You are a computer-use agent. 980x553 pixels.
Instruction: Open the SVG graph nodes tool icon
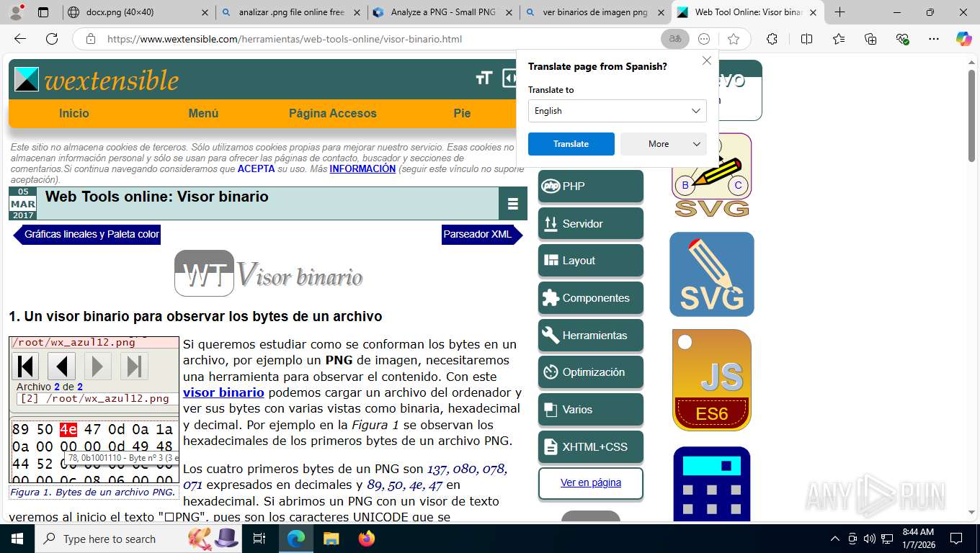(x=712, y=175)
